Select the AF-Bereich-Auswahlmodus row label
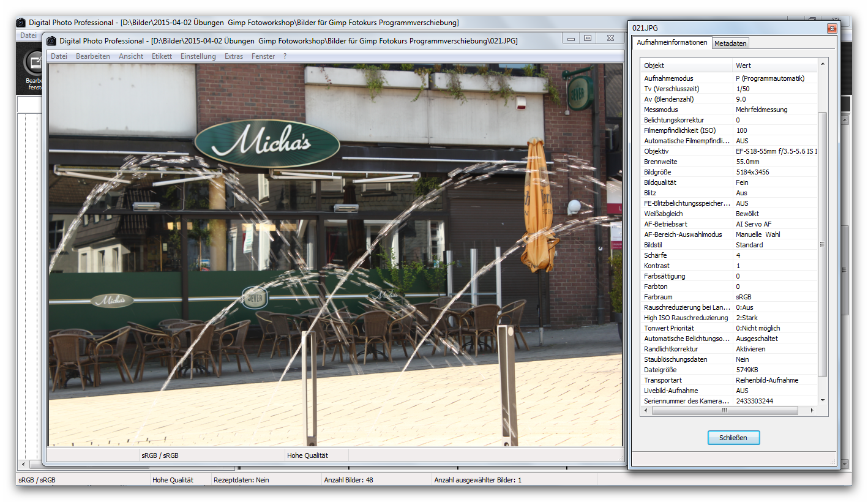 coord(683,234)
